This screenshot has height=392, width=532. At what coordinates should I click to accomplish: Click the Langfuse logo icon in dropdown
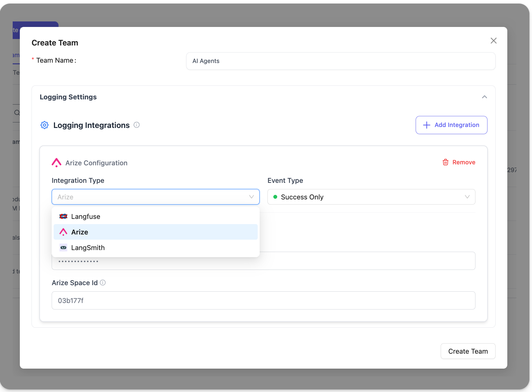pyautogui.click(x=63, y=216)
